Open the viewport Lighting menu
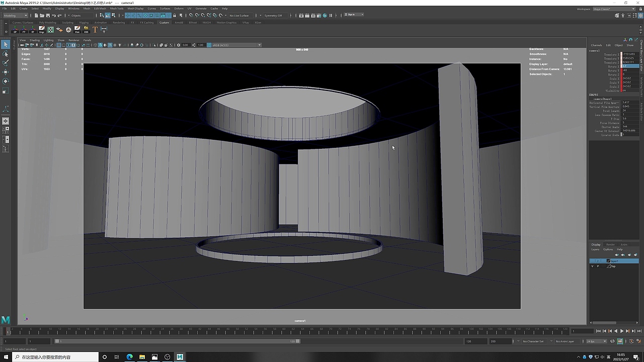The image size is (644, 362). (x=48, y=40)
